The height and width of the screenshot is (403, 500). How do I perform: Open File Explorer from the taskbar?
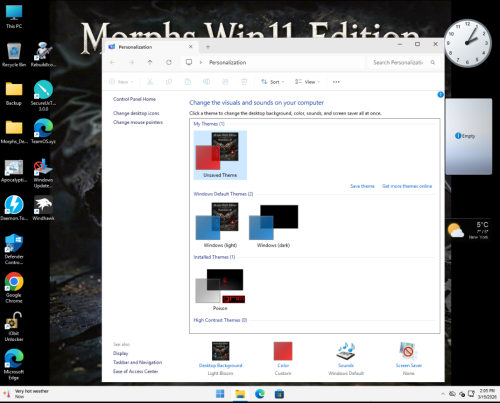click(x=240, y=394)
